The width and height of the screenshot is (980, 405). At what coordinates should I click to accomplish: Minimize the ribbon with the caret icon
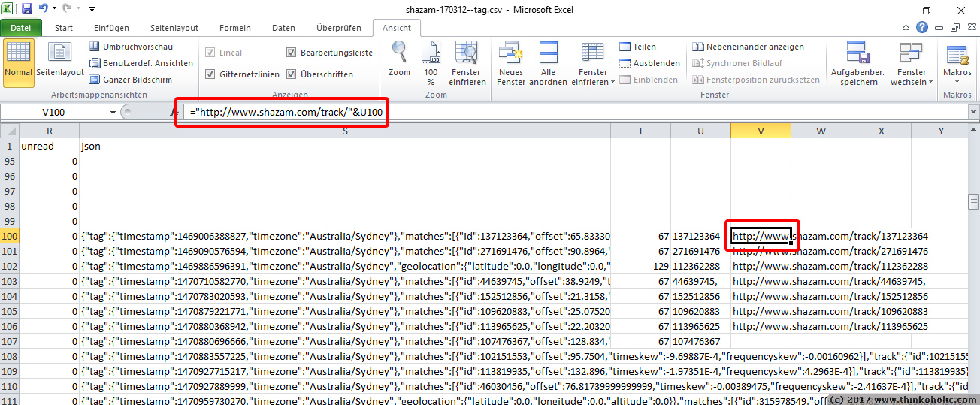(907, 28)
